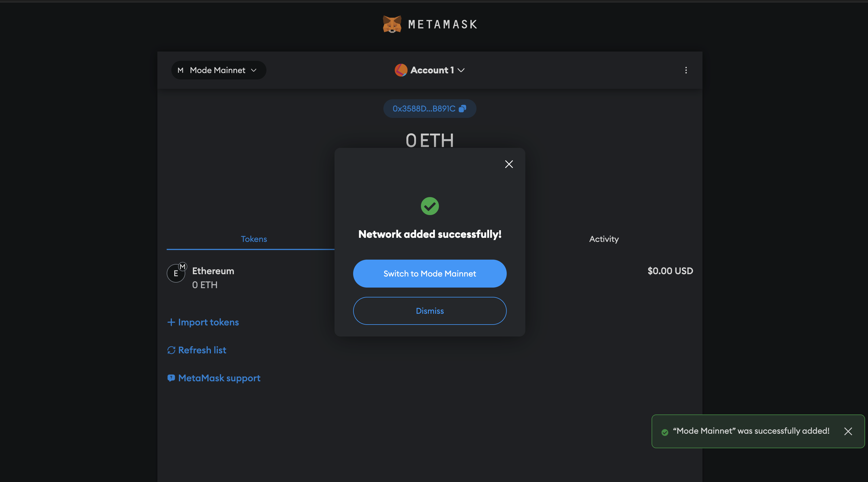Close the Mode Mainnet success toast
The height and width of the screenshot is (482, 868).
pyautogui.click(x=848, y=431)
